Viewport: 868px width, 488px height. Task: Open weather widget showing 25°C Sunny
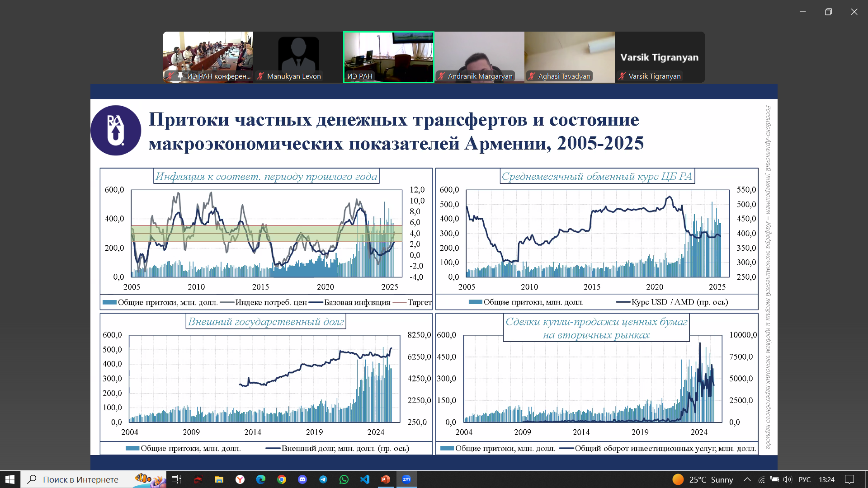[x=703, y=479]
